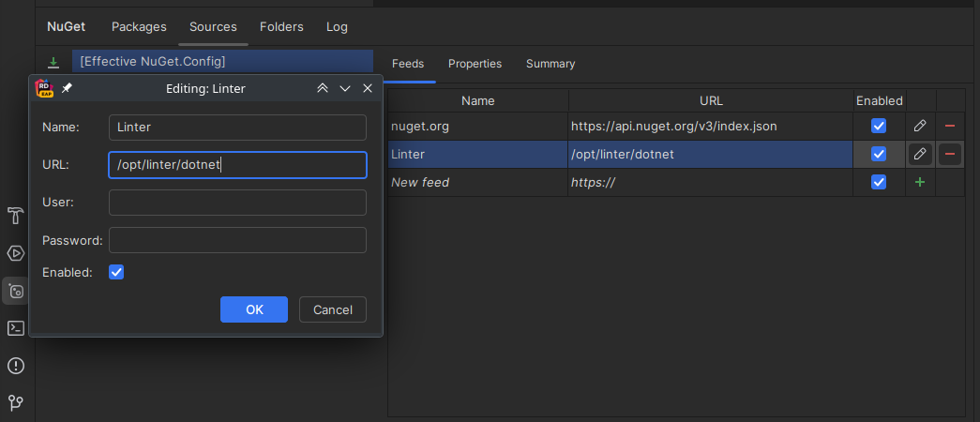
Task: Focus the Password input field
Action: point(237,240)
